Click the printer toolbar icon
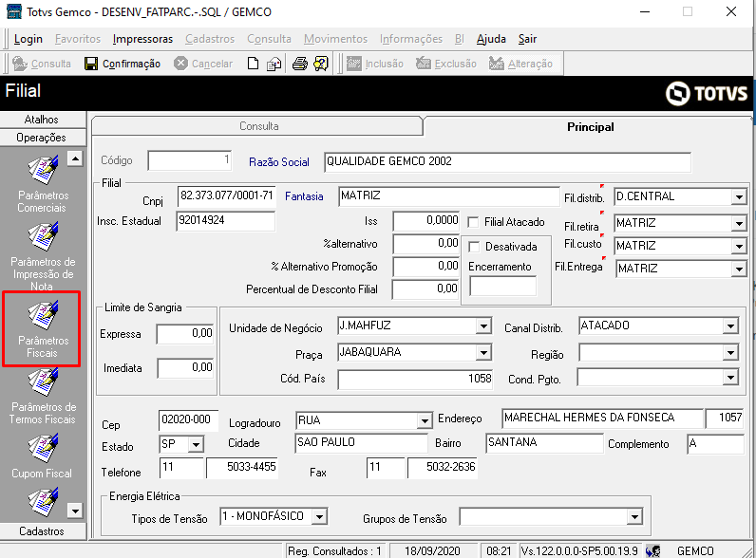The width and height of the screenshot is (756, 558). click(x=299, y=64)
